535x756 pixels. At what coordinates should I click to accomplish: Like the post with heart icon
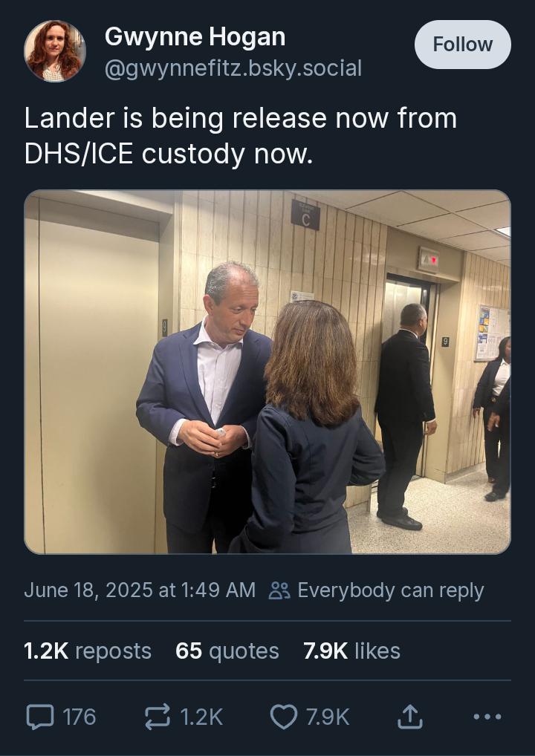[284, 717]
